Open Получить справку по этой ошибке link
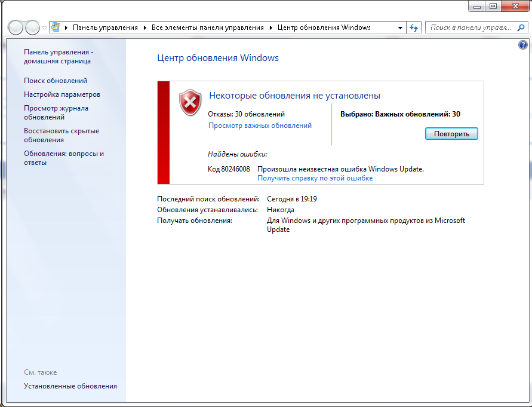The image size is (532, 407). [315, 178]
